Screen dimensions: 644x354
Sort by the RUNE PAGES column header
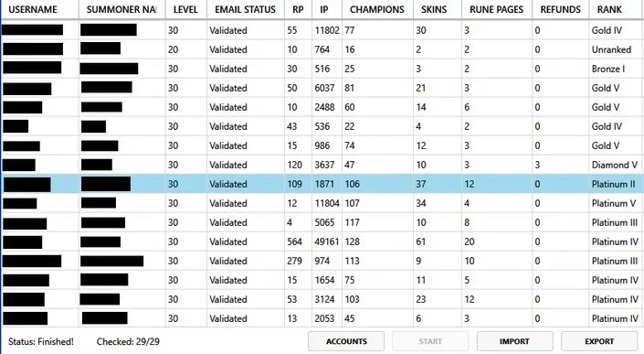[497, 9]
